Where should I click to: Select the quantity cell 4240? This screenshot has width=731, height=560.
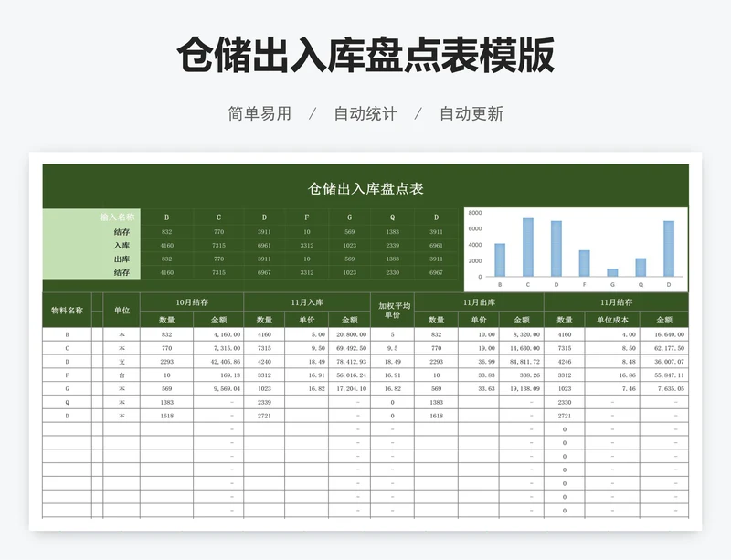264,362
